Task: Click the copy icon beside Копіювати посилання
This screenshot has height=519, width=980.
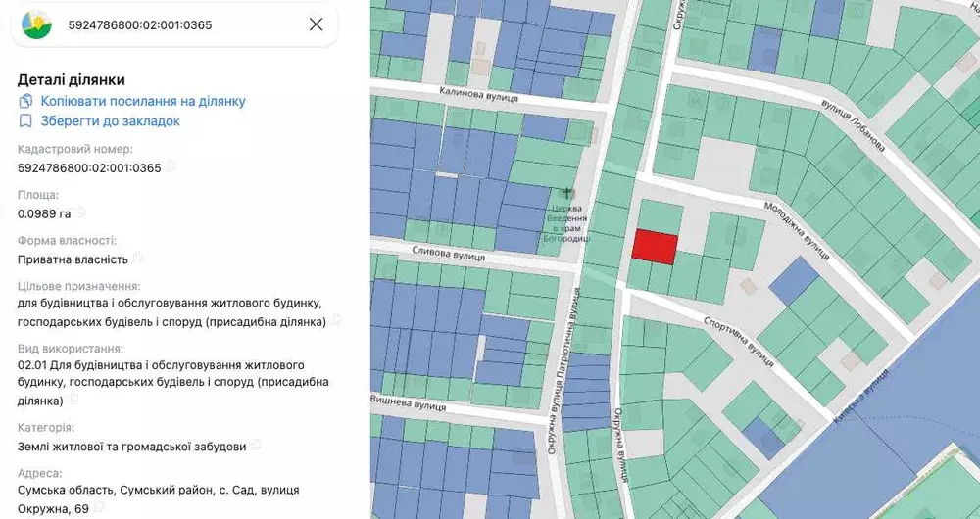Action: (25, 101)
